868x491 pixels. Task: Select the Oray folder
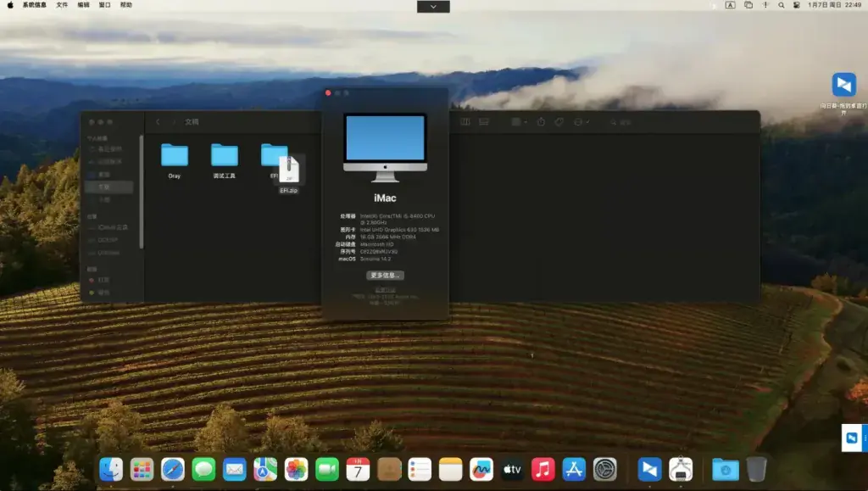click(175, 160)
